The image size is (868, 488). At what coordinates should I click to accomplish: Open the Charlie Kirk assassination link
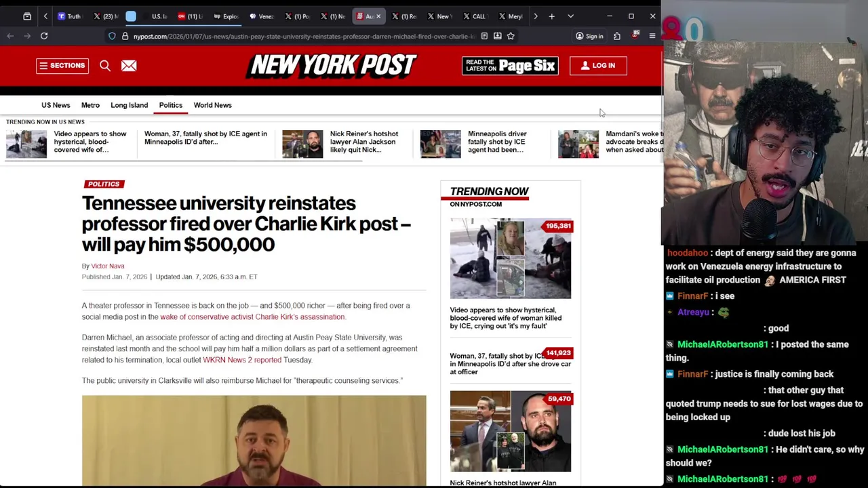tap(253, 317)
